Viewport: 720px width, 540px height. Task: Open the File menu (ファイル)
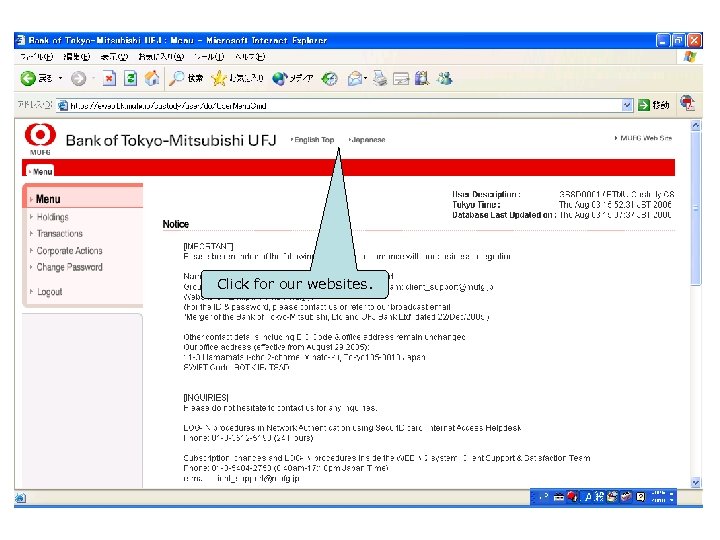point(37,57)
